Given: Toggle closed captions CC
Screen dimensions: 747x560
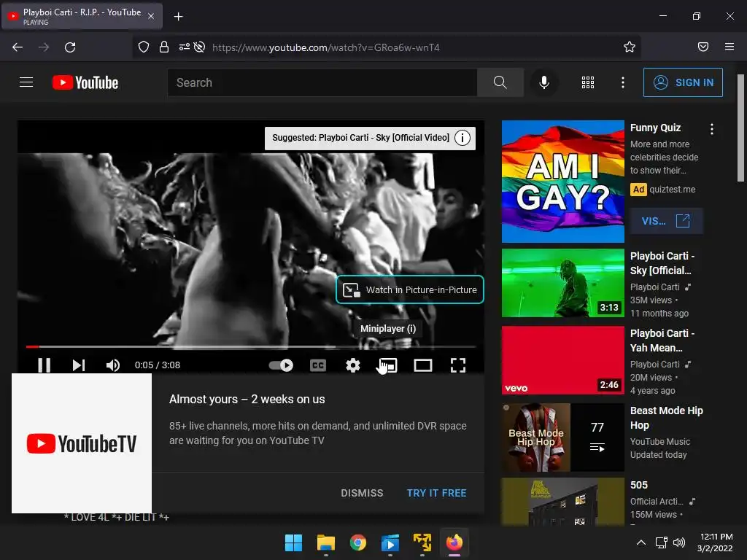Looking at the screenshot, I should pos(318,365).
